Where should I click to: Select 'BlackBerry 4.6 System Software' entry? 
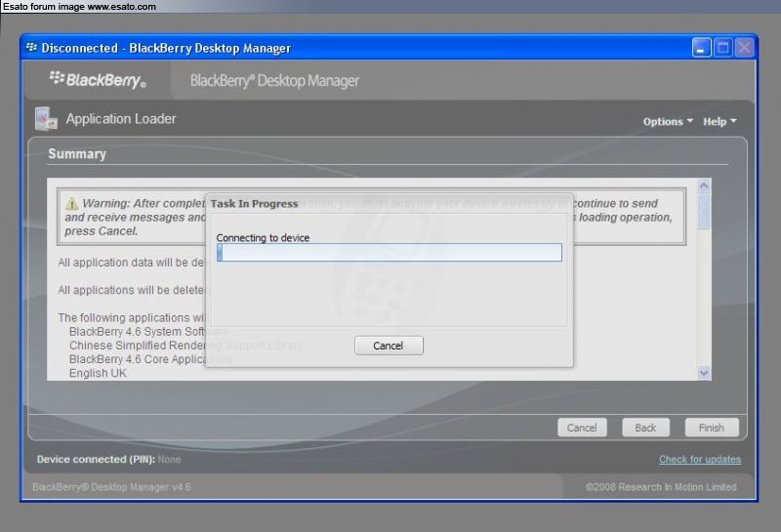(148, 331)
